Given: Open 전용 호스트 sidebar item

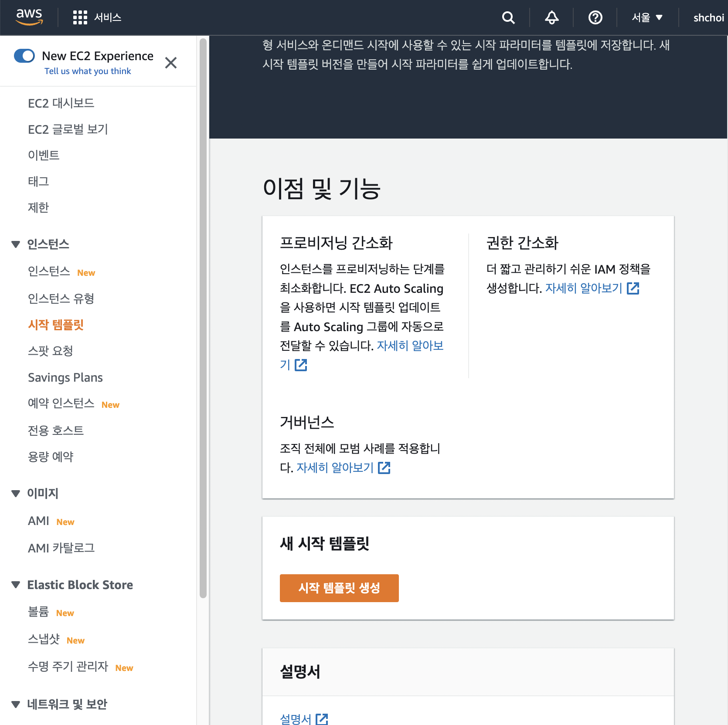Looking at the screenshot, I should pyautogui.click(x=56, y=430).
